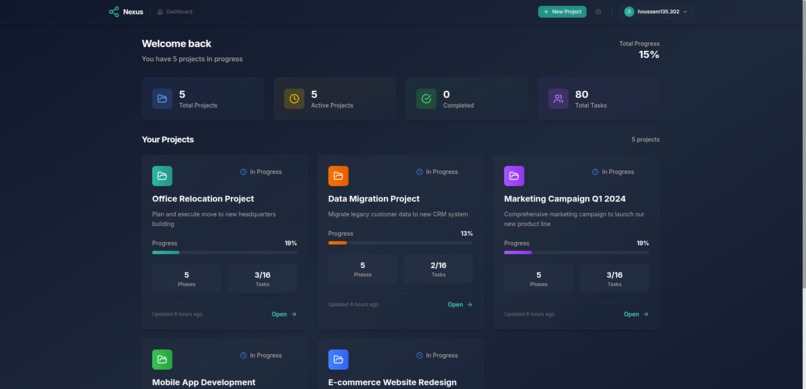Click the purple Marketing Campaign folder icon

click(514, 176)
